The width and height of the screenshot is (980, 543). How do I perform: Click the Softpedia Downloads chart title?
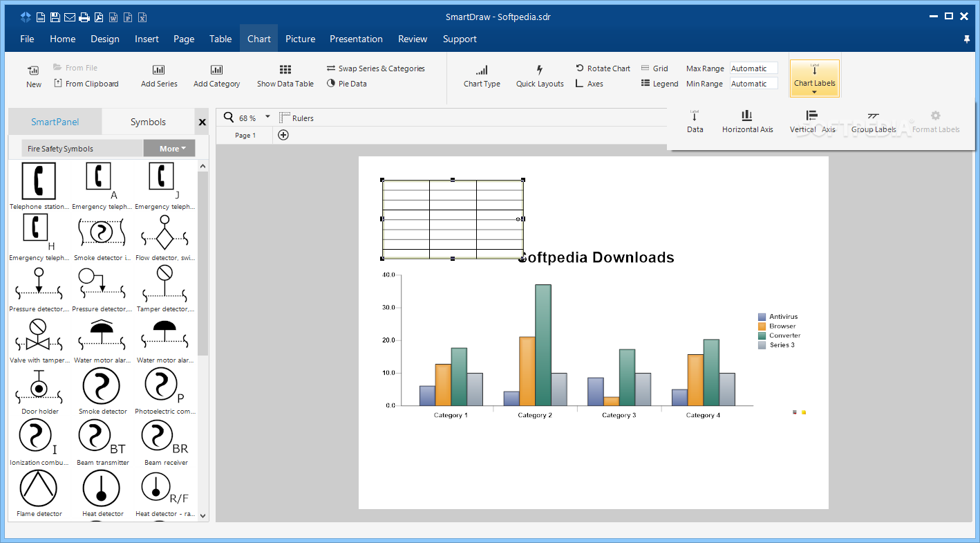(x=596, y=257)
